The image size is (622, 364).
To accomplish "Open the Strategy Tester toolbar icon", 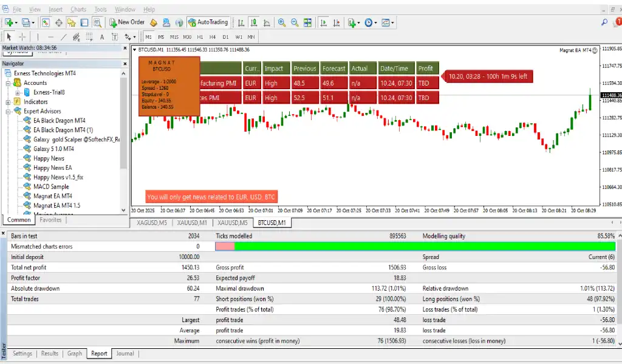I will pyautogui.click(x=97, y=22).
